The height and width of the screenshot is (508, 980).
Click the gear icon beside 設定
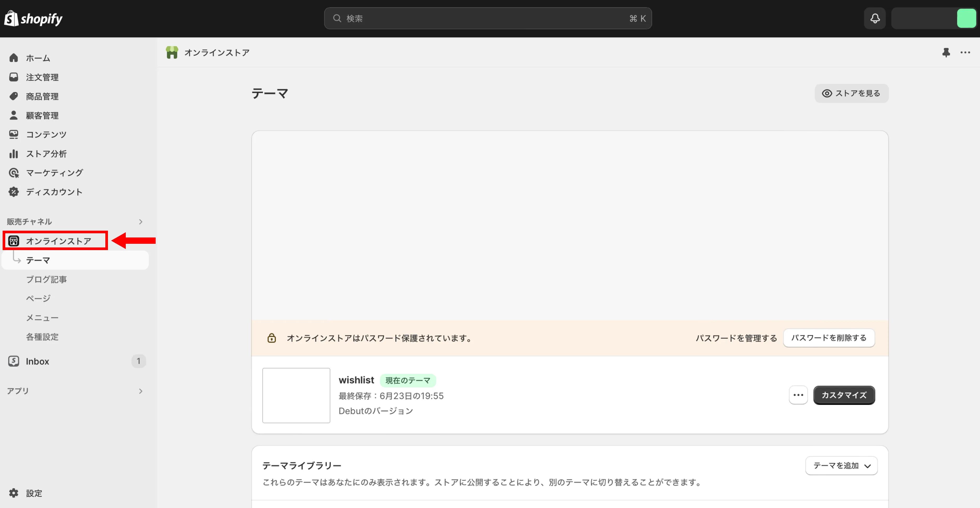tap(14, 493)
